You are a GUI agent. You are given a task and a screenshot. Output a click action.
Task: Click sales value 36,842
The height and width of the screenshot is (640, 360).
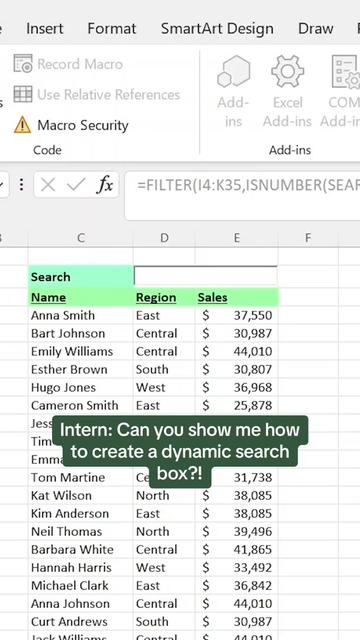253,585
